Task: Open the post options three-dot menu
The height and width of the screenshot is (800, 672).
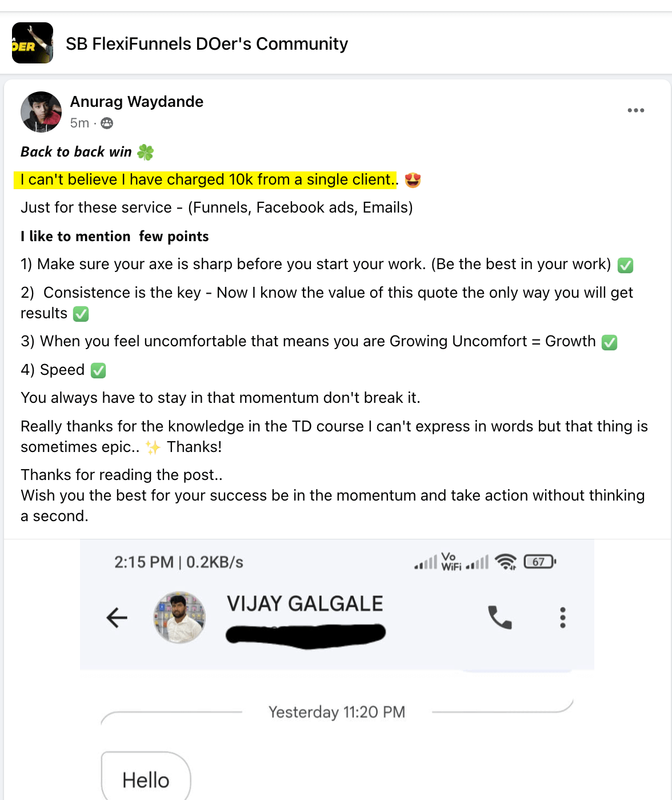Action: [636, 110]
